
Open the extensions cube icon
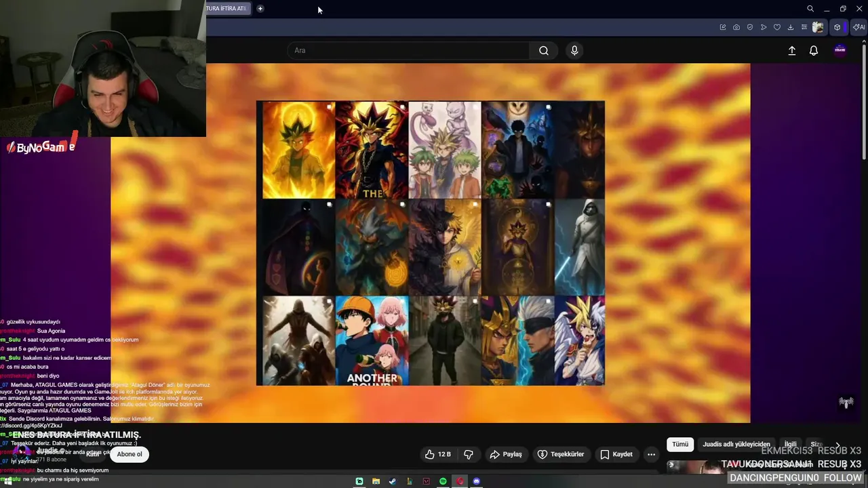point(837,27)
